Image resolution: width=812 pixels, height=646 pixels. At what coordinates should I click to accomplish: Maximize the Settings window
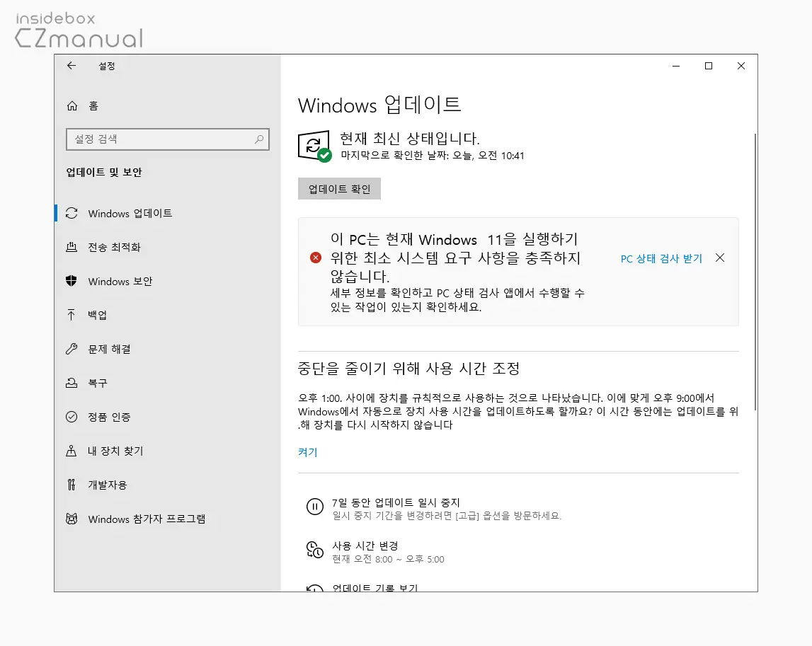point(709,66)
